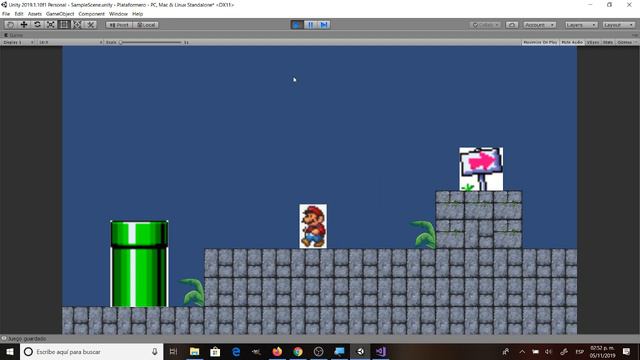Image resolution: width=640 pixels, height=360 pixels.
Task: Show hidden system tray icons
Action: tap(522, 351)
